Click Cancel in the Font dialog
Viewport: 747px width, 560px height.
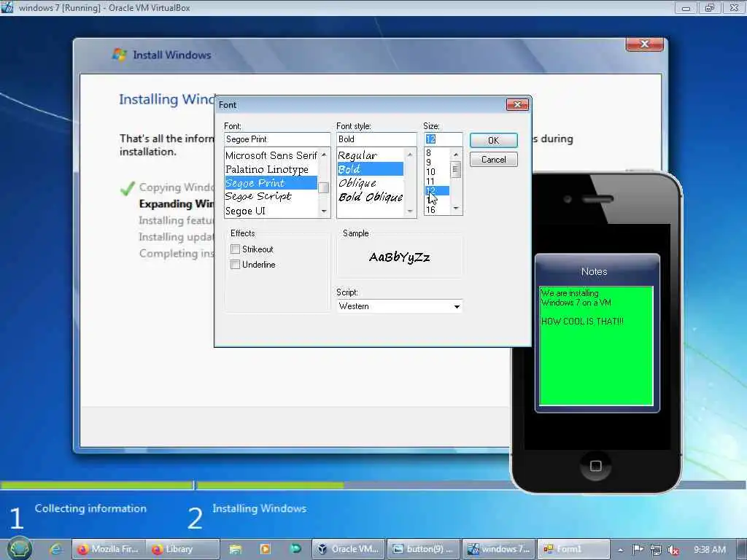point(494,160)
